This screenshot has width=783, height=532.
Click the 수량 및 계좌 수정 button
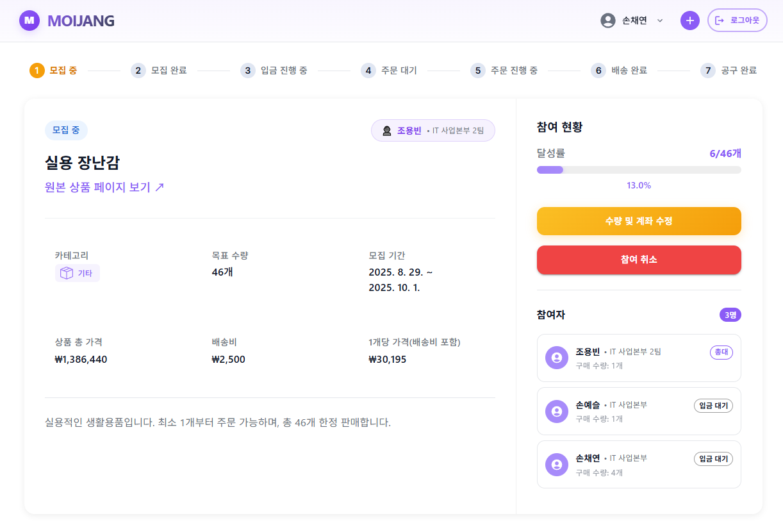point(639,221)
